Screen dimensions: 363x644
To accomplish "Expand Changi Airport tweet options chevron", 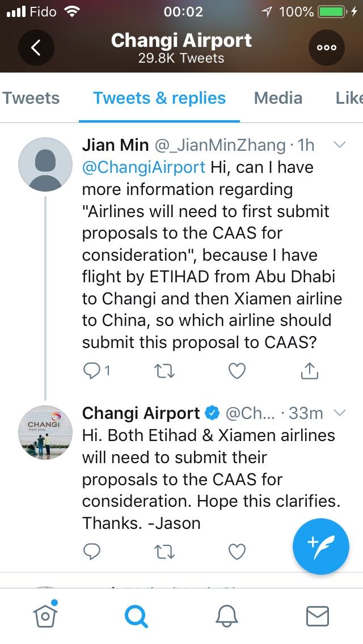I will (x=339, y=413).
